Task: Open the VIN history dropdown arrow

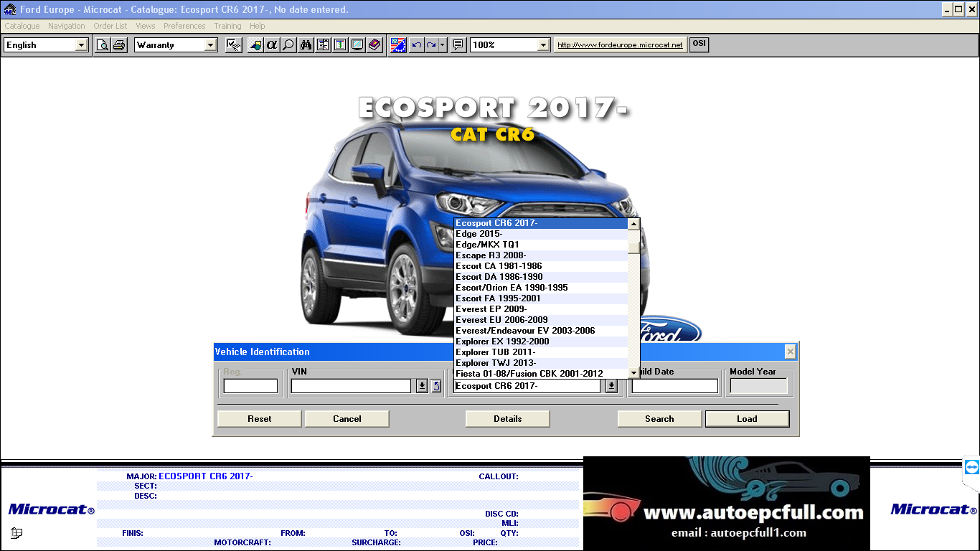Action: pyautogui.click(x=422, y=386)
